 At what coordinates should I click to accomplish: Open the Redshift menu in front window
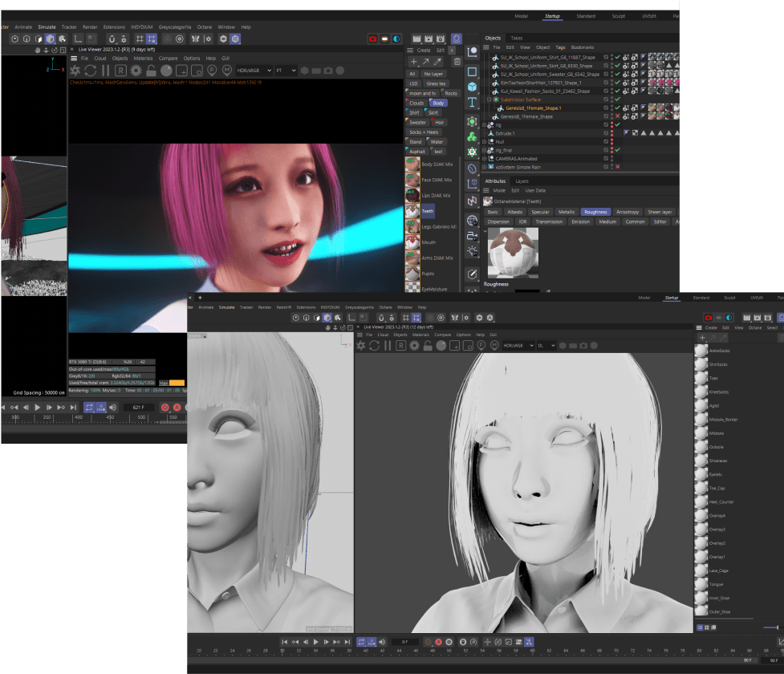pos(284,307)
